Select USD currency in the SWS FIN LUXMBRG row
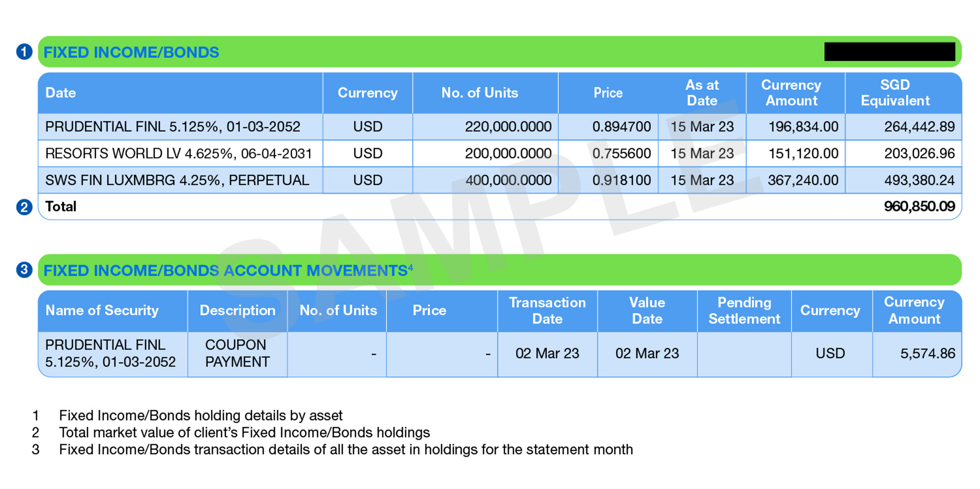This screenshot has width=980, height=489. [367, 180]
